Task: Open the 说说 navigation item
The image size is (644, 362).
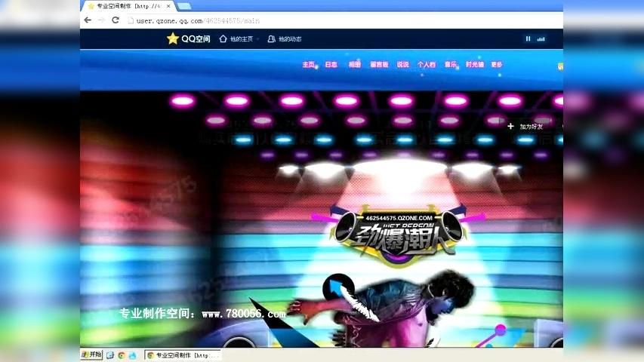Action: [x=403, y=64]
